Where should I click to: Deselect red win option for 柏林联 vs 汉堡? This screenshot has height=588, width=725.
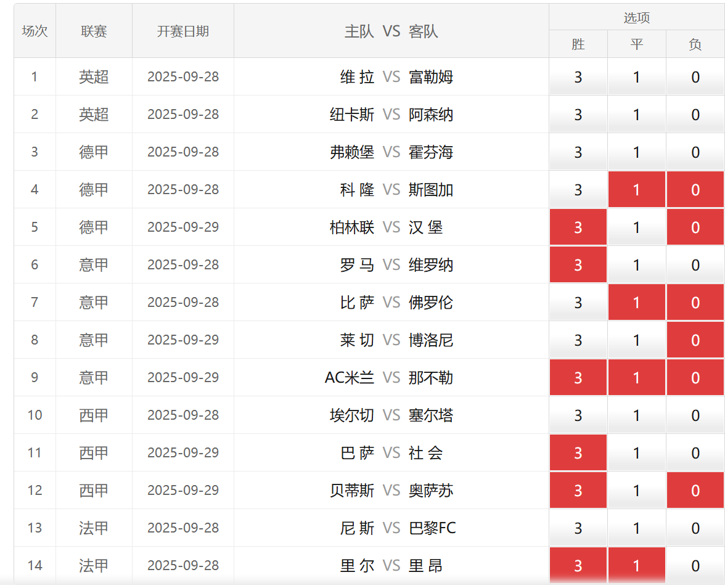pyautogui.click(x=578, y=227)
